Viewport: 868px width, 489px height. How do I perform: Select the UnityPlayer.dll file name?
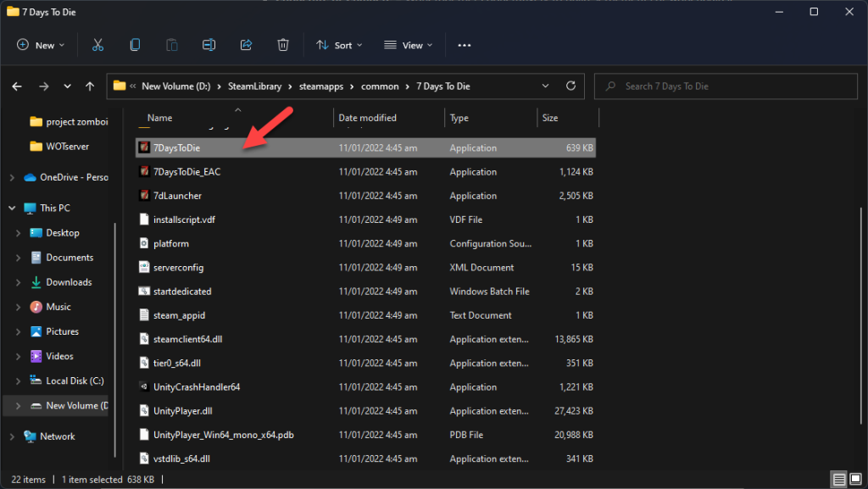click(183, 411)
